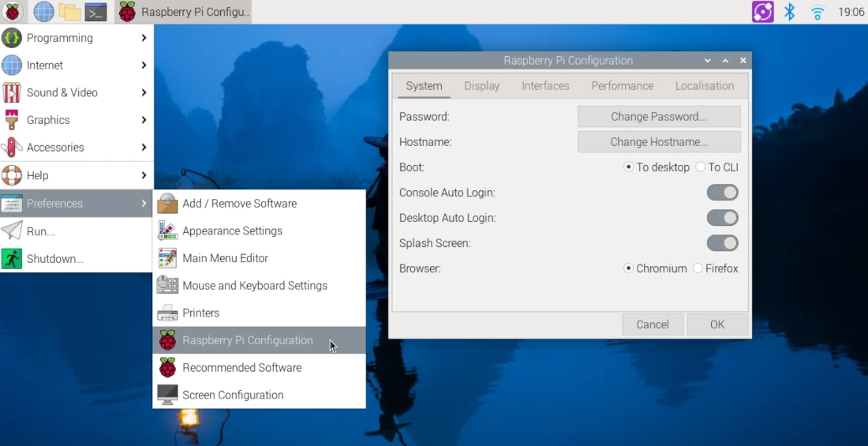Toggle the Console Auto Login switch
This screenshot has width=868, height=446.
[x=722, y=193]
